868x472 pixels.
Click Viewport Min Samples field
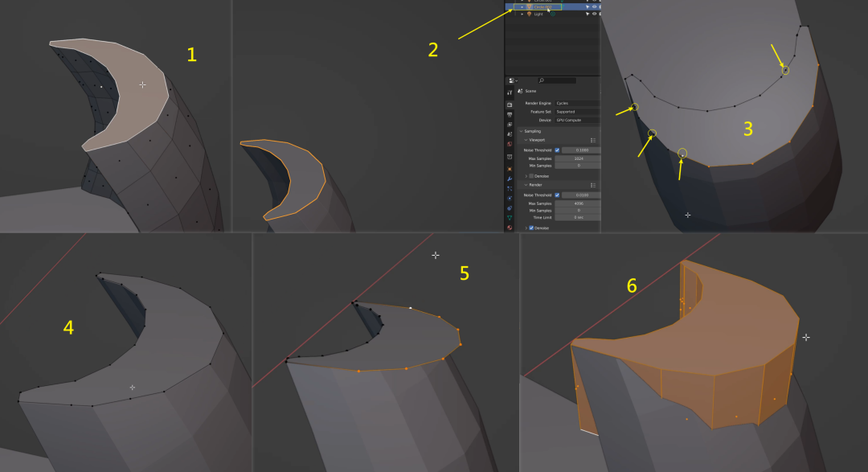click(x=578, y=166)
